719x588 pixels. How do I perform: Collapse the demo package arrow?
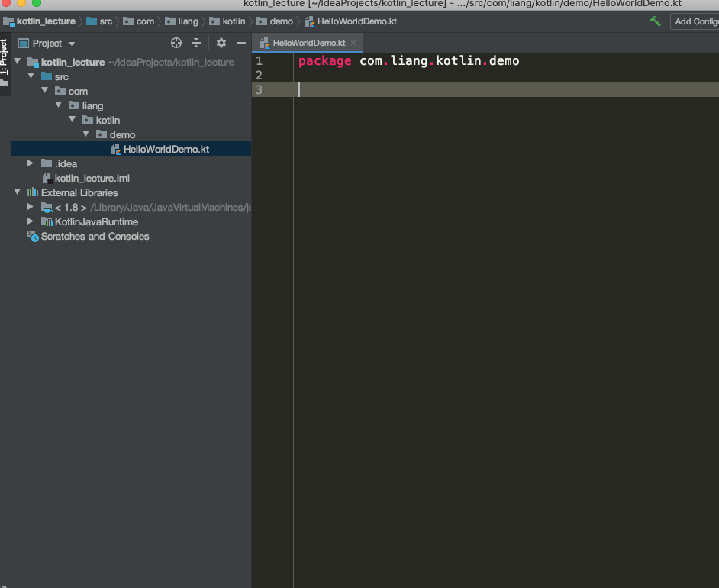pyautogui.click(x=86, y=134)
